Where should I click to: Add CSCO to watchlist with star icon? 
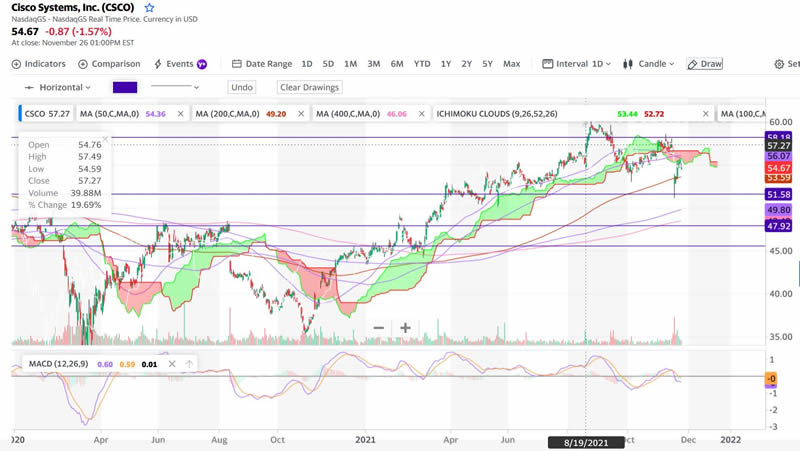coord(150,8)
